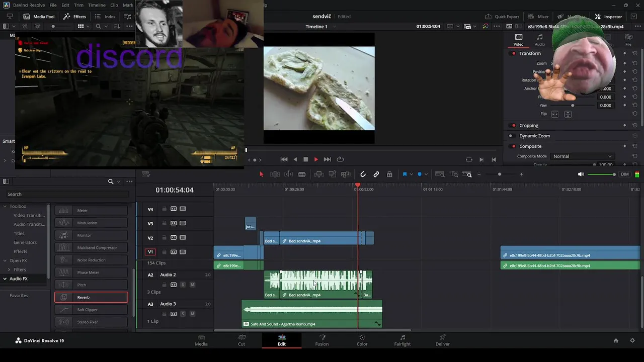This screenshot has height=362, width=644.
Task: Adjust the green monitor volume slider
Action: pos(602,174)
